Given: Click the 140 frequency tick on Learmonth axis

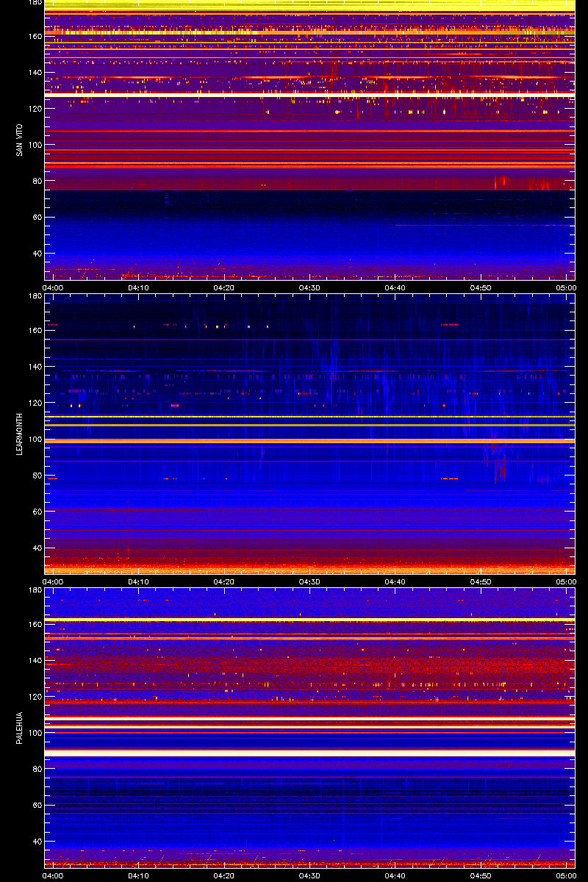Looking at the screenshot, I should pos(35,367).
